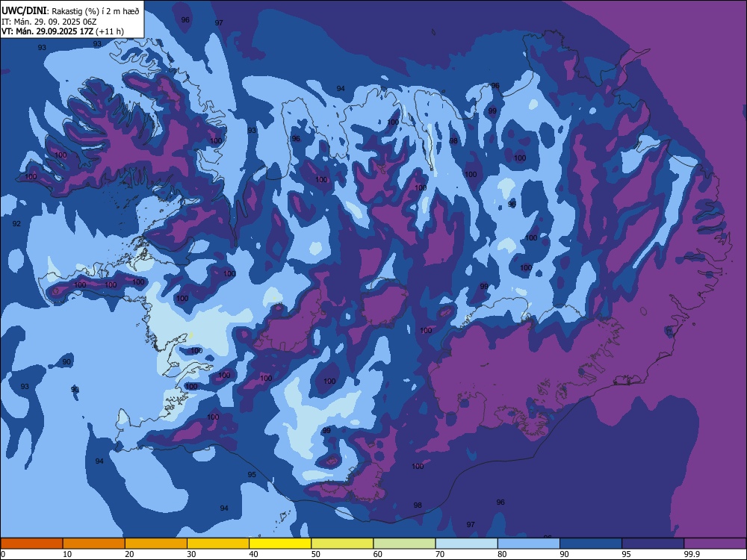Click the purple above-99.9 legend swatch

click(715, 544)
